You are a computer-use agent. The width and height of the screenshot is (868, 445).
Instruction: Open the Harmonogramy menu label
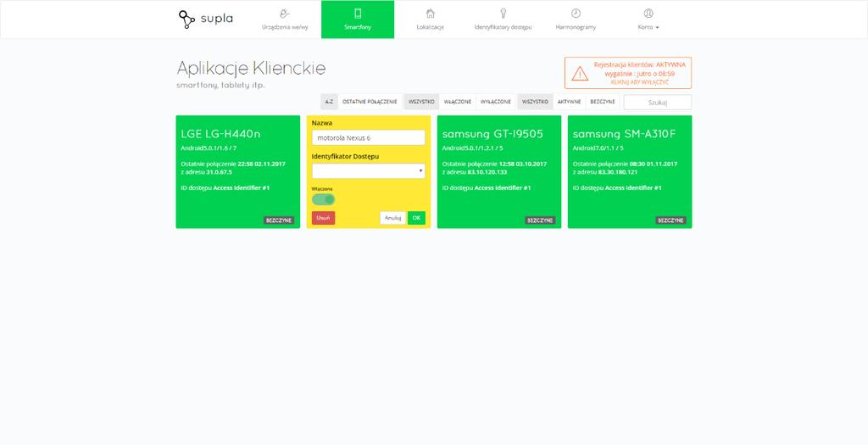pyautogui.click(x=576, y=27)
